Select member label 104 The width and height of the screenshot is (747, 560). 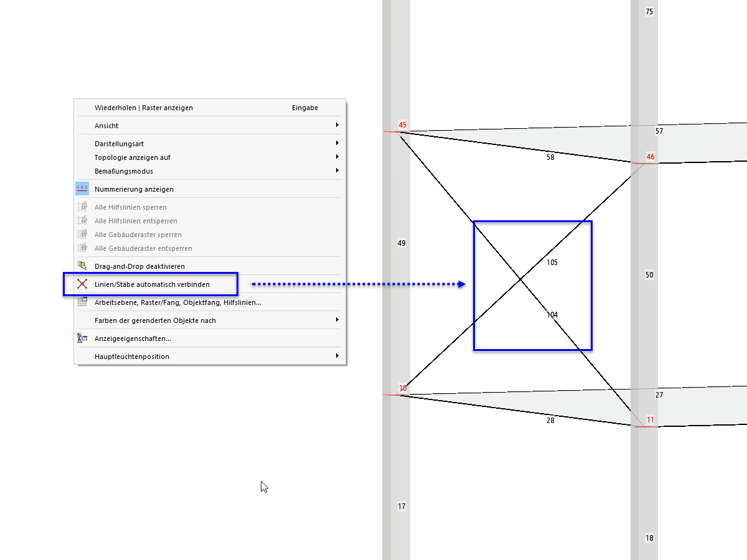point(552,315)
